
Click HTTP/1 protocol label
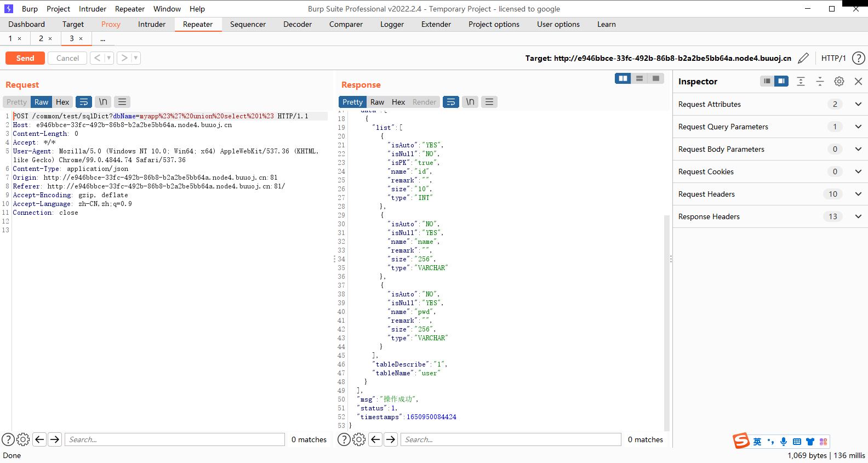[833, 58]
